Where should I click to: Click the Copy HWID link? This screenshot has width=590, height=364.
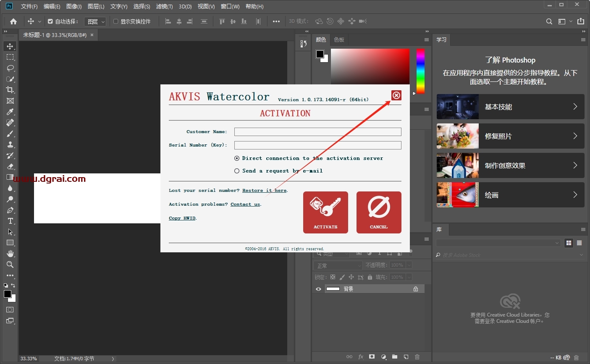coord(182,218)
